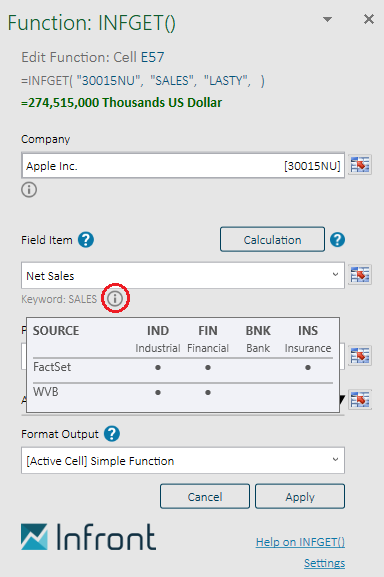
Task: Open help icon next to Calculation button
Action: 337,240
